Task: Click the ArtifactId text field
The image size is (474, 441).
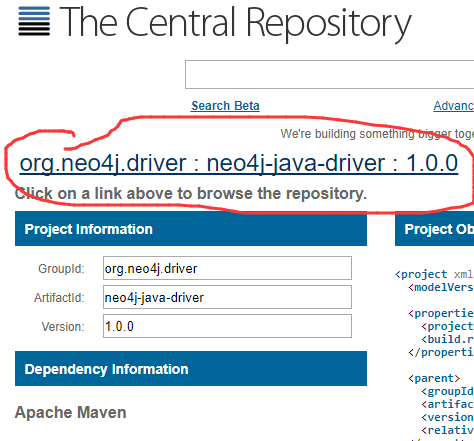Action: pos(227,297)
